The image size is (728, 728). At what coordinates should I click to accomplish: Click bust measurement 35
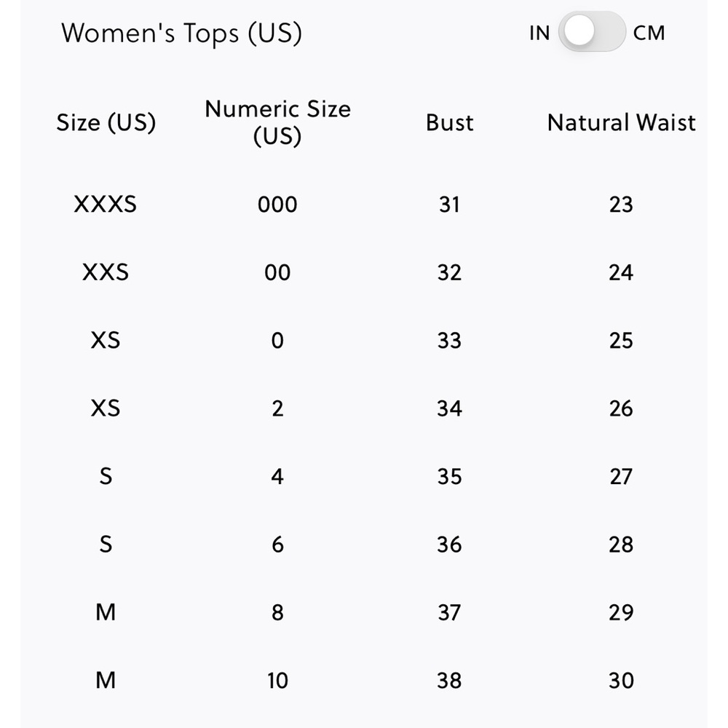tap(449, 477)
